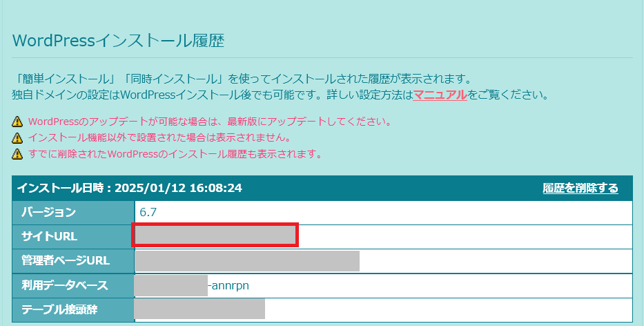Open the マニュアル link
644x326 pixels.
[440, 94]
